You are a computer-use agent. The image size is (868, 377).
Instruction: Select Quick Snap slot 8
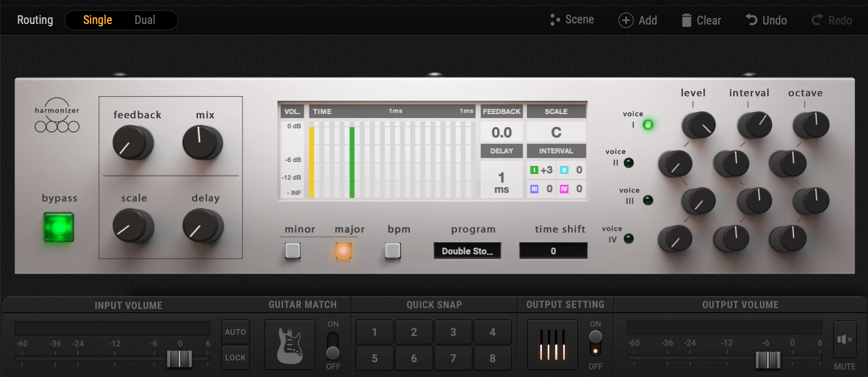point(492,358)
